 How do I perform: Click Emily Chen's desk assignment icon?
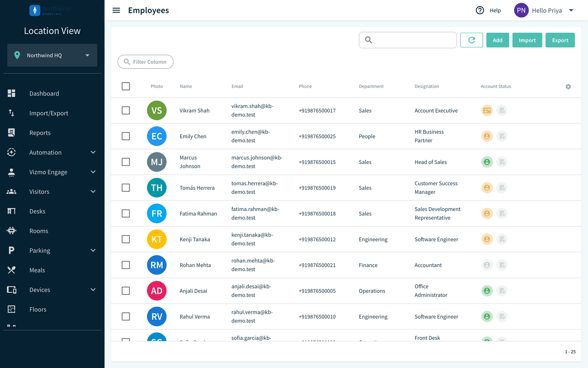(x=502, y=136)
